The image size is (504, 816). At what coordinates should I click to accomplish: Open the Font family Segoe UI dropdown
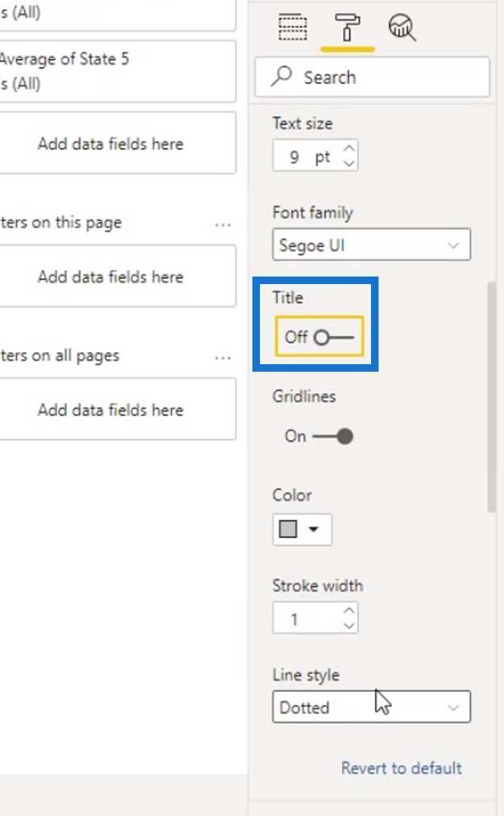click(371, 245)
